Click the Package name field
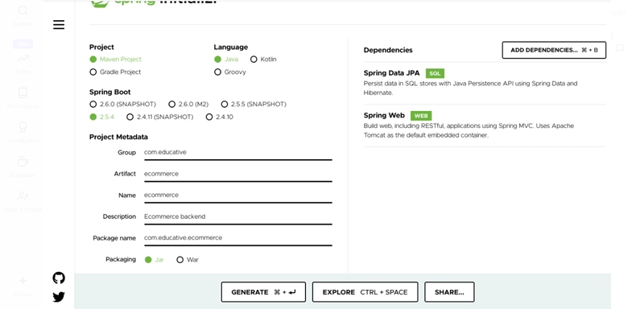The image size is (644, 309). (x=237, y=238)
